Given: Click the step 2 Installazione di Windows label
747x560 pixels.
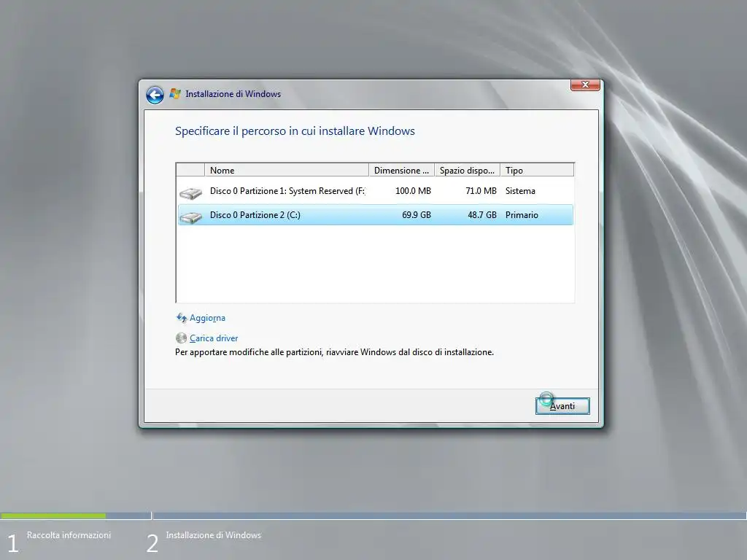Looking at the screenshot, I should click(x=214, y=534).
